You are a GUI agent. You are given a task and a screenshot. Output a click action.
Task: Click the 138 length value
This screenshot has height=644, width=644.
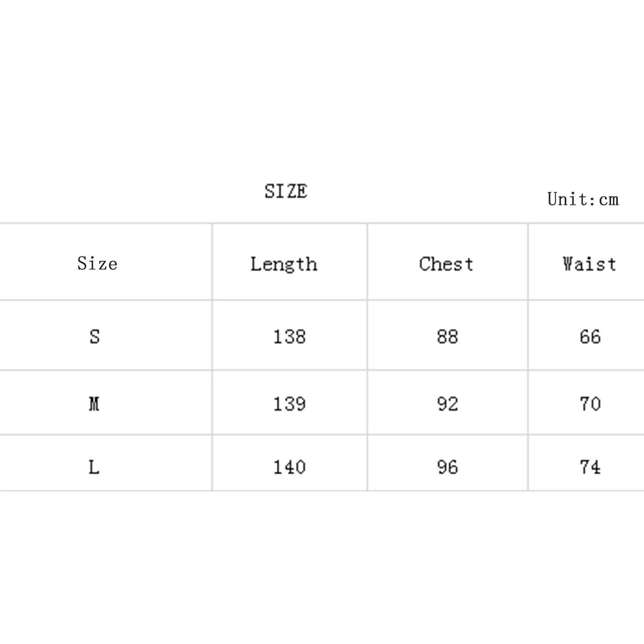point(289,336)
